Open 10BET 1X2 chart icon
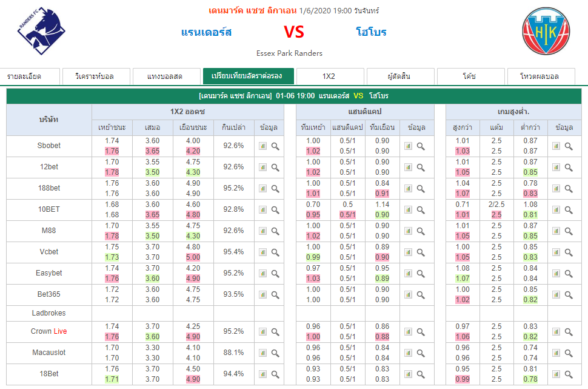Image resolution: width=588 pixels, height=389 pixels. 263,210
